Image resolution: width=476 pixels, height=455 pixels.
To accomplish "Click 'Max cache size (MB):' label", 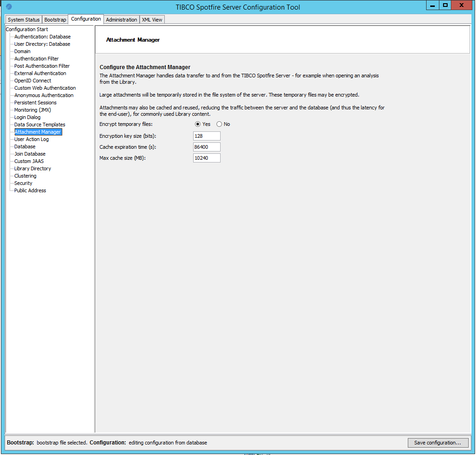I will 123,158.
